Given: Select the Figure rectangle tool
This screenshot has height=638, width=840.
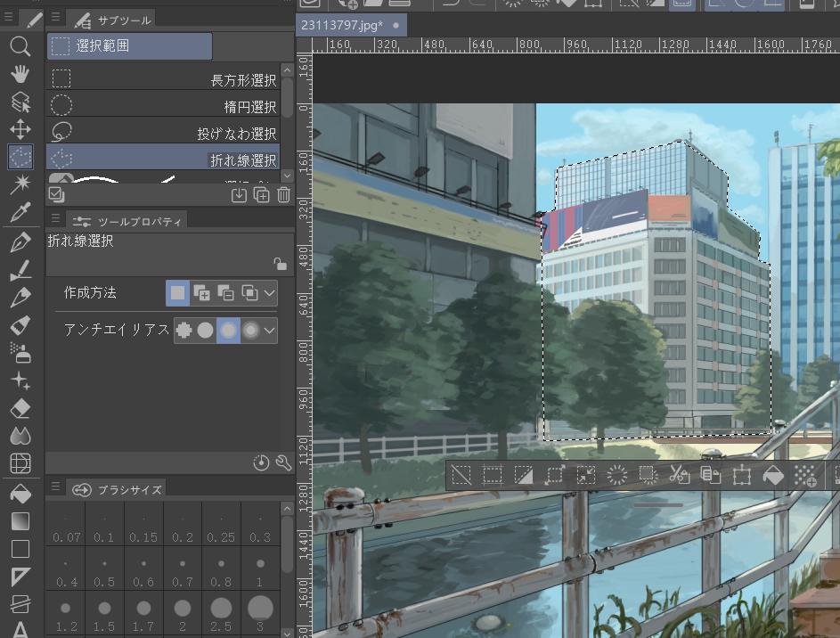Looking at the screenshot, I should tap(20, 549).
